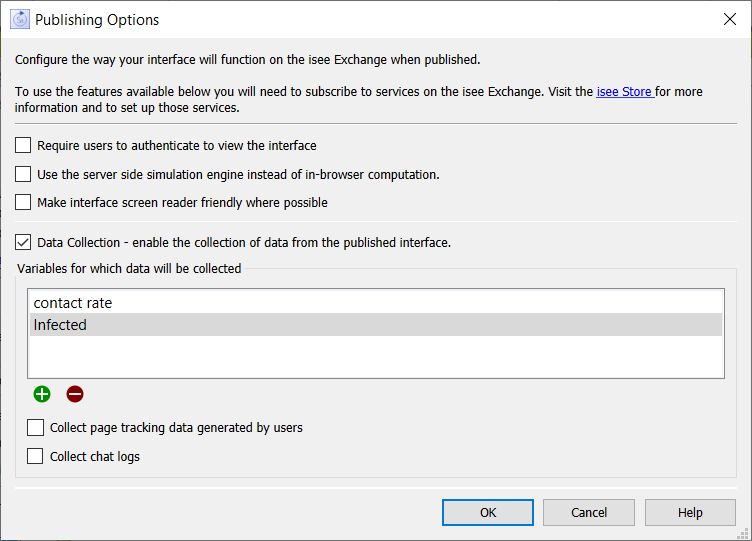Add a variable with the green plus icon
The width and height of the screenshot is (752, 541).
[x=42, y=394]
